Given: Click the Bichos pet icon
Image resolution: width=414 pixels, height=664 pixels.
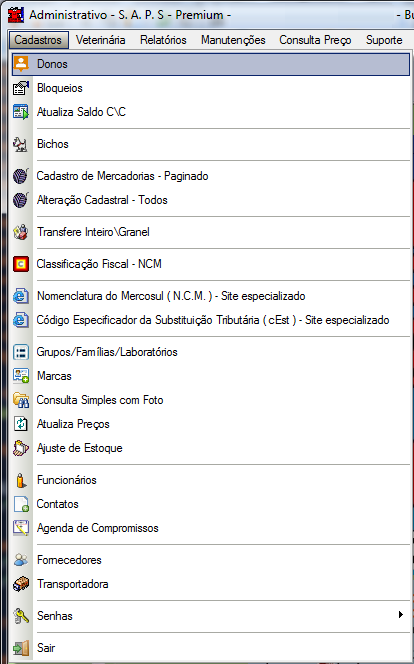Looking at the screenshot, I should (21, 144).
